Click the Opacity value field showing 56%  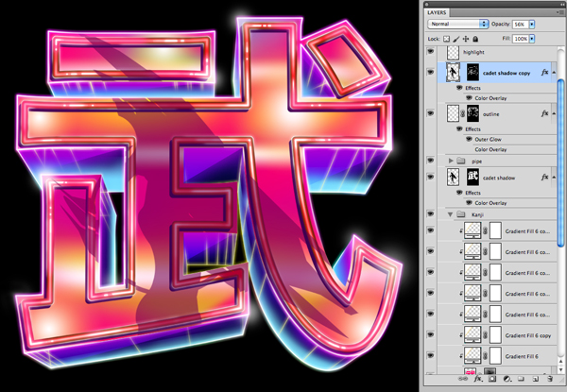point(521,25)
